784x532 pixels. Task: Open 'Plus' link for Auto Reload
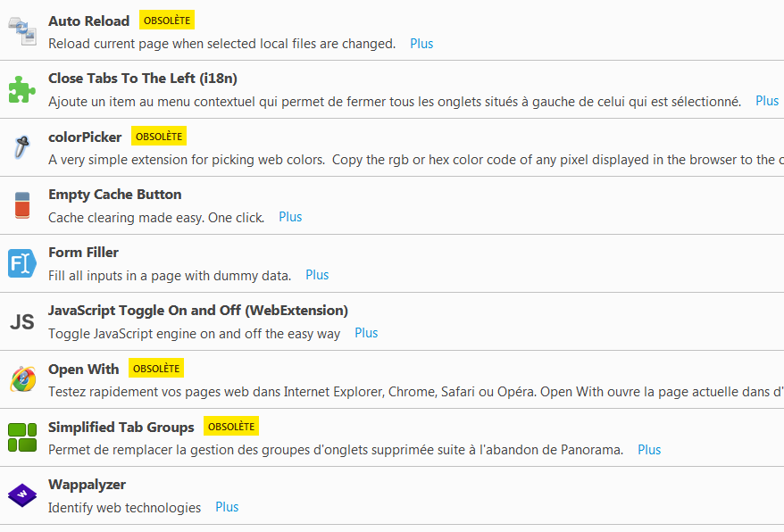pos(421,44)
